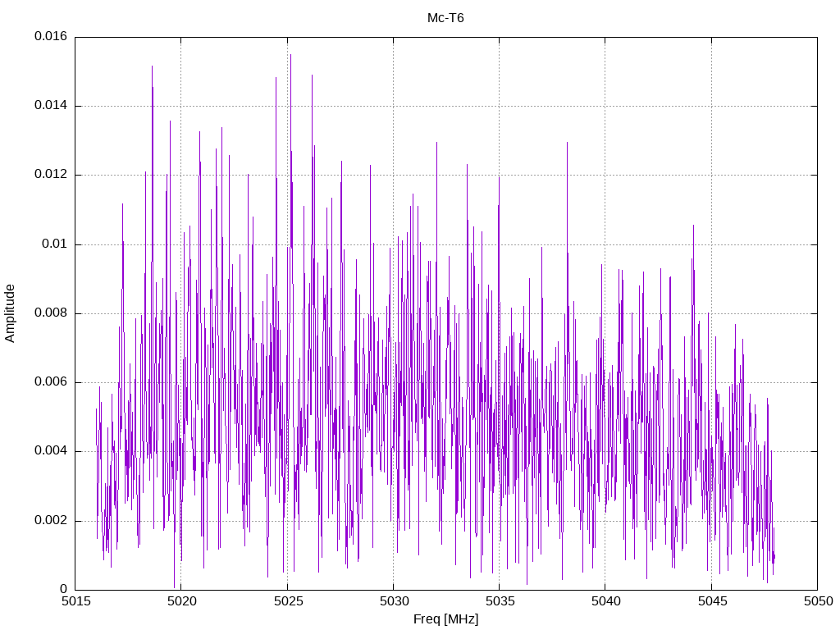
Task: Click the y-axis tick label 0.012
Action: [51, 175]
